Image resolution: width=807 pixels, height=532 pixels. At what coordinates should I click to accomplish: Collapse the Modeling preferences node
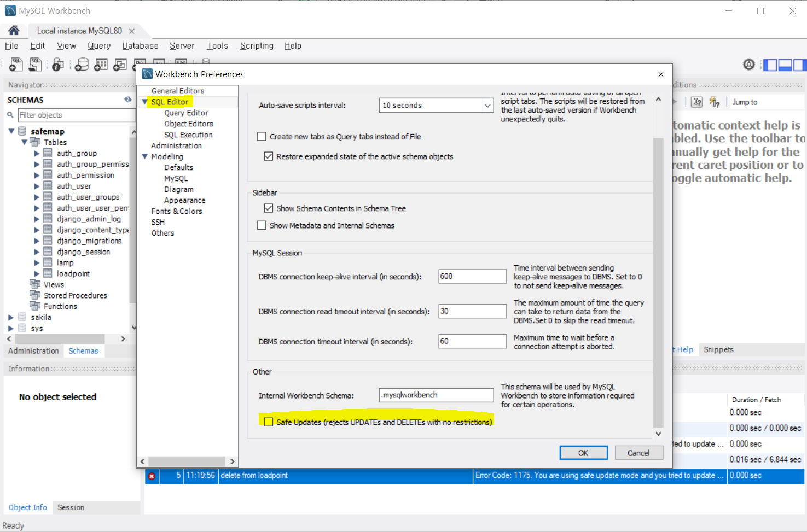[145, 156]
